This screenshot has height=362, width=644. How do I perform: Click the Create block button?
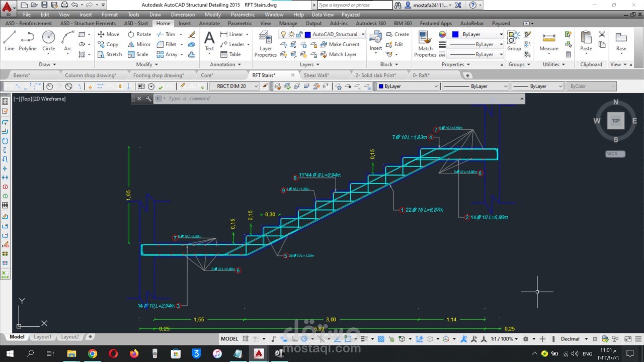coord(397,34)
